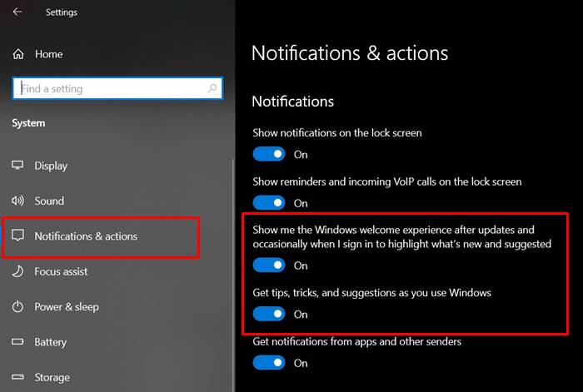Image resolution: width=583 pixels, height=392 pixels.
Task: Click the Storage drive icon
Action: 17,377
